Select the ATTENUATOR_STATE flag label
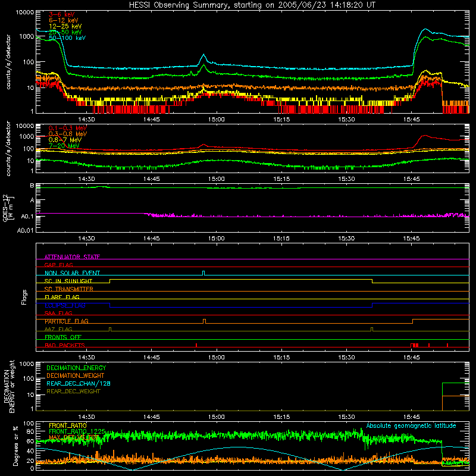 tap(72, 257)
